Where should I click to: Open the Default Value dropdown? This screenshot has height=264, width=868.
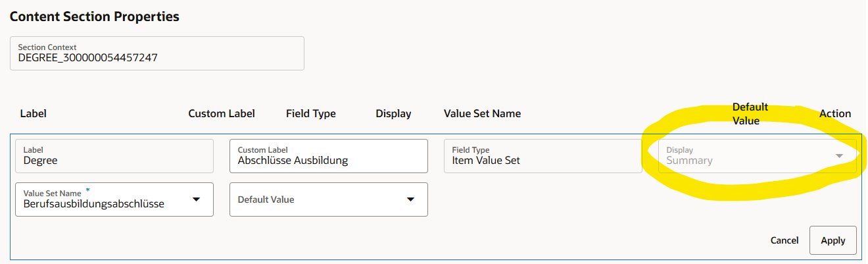(x=329, y=199)
